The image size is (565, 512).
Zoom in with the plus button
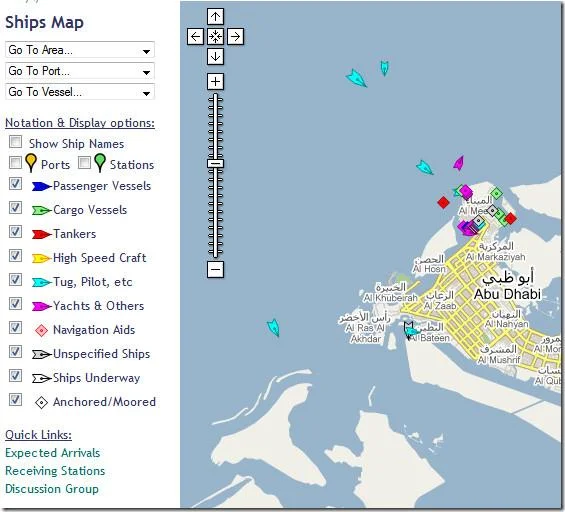215,82
